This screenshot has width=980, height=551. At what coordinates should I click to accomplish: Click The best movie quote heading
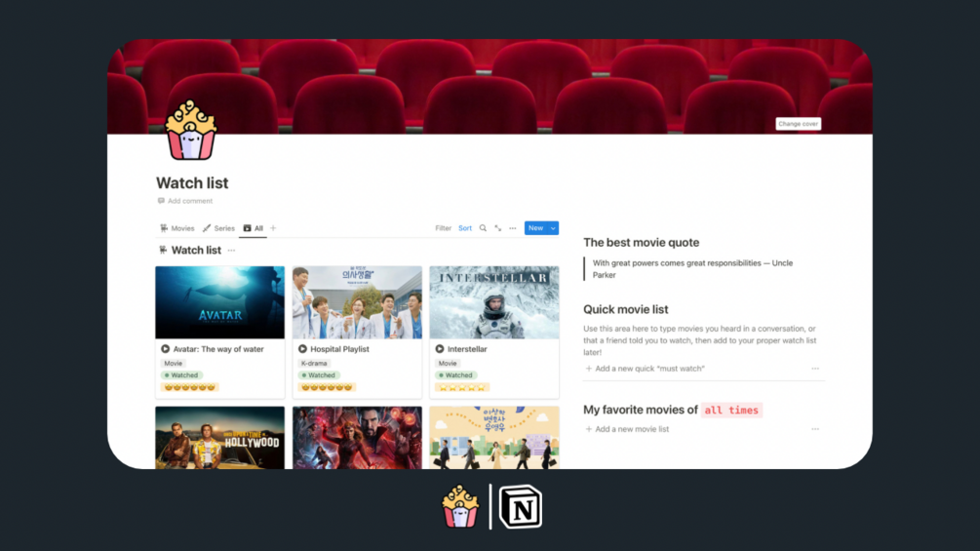[x=642, y=243]
